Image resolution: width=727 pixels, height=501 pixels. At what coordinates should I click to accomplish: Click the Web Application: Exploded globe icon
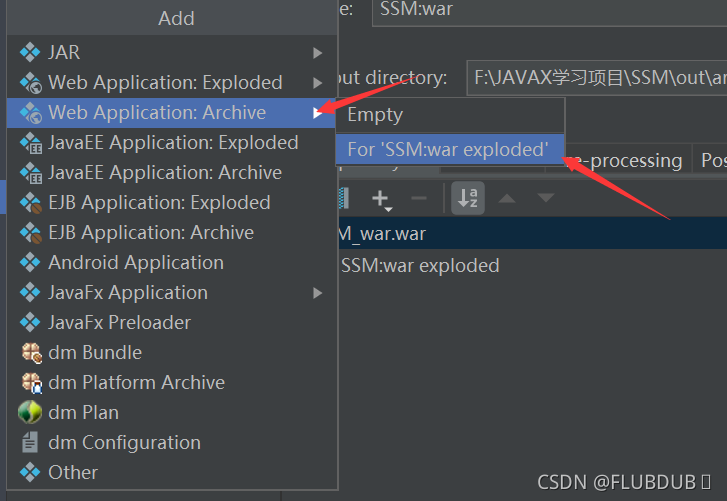tap(31, 82)
